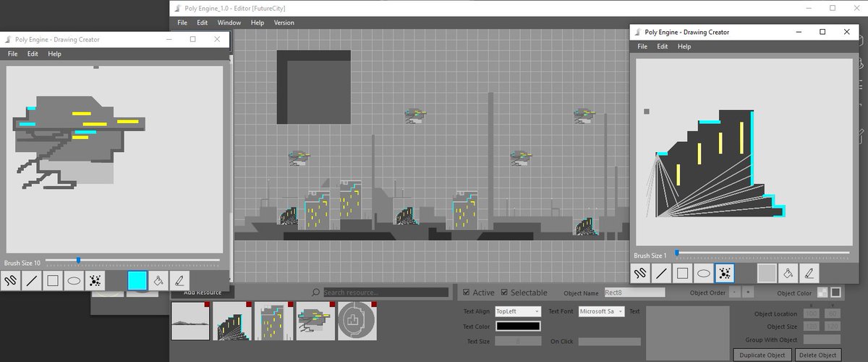Decrease object order with minus button

click(x=734, y=292)
